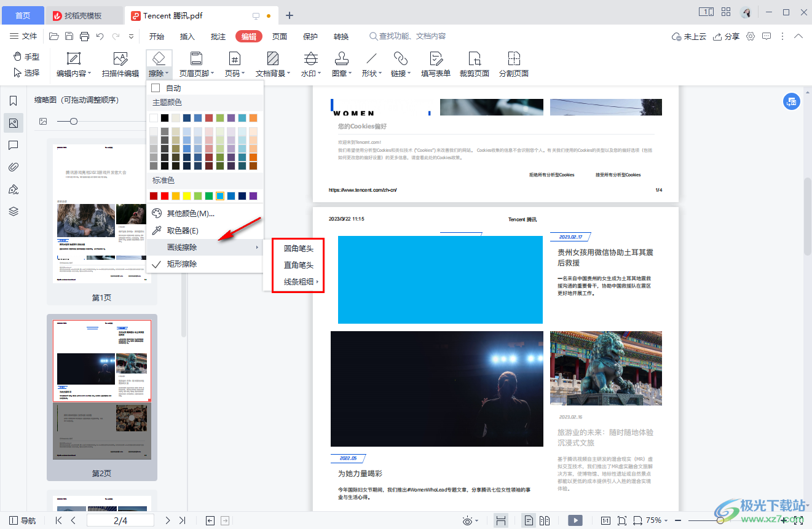Click the save icon in quick toolbar

tap(69, 36)
